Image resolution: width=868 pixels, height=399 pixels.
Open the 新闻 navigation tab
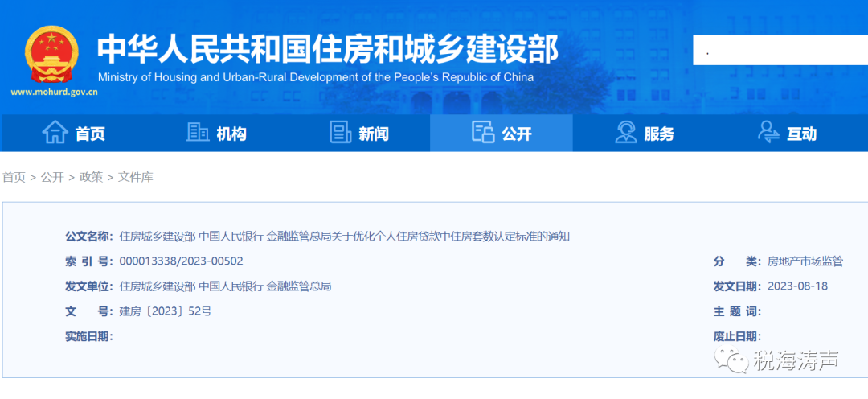pyautogui.click(x=358, y=133)
